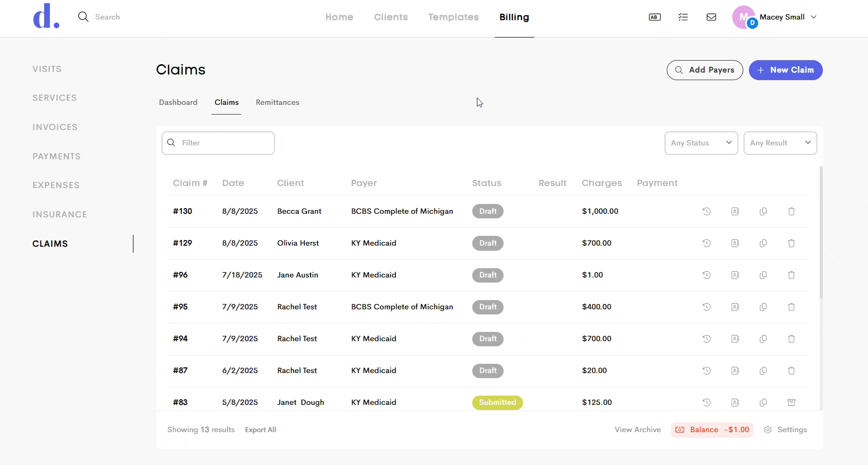Click the New Claim button

785,70
